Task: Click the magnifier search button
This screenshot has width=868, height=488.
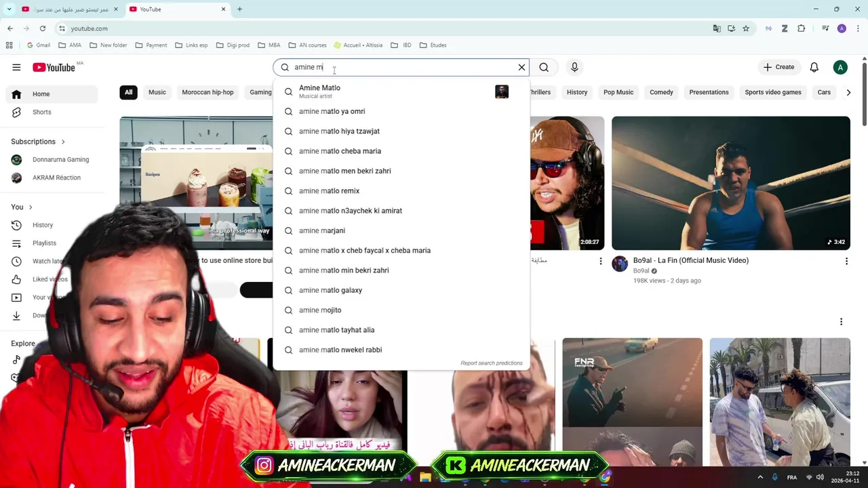Action: 544,67
